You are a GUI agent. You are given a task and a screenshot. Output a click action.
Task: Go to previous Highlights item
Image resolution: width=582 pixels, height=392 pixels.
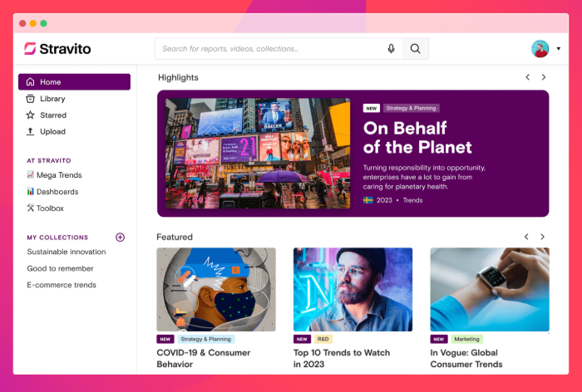pyautogui.click(x=527, y=77)
